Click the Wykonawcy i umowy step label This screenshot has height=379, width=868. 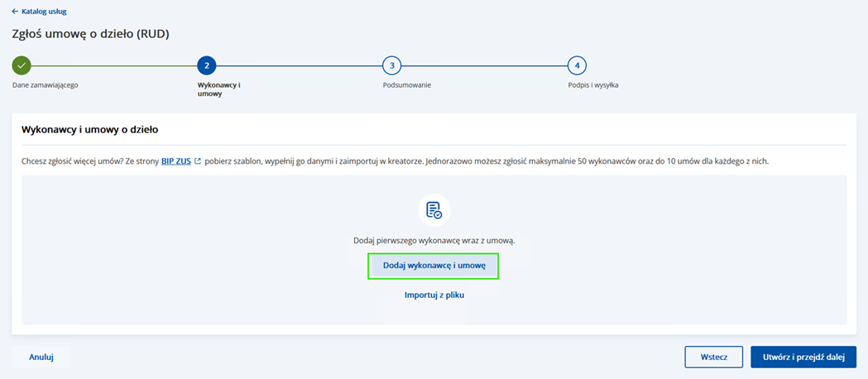click(219, 89)
